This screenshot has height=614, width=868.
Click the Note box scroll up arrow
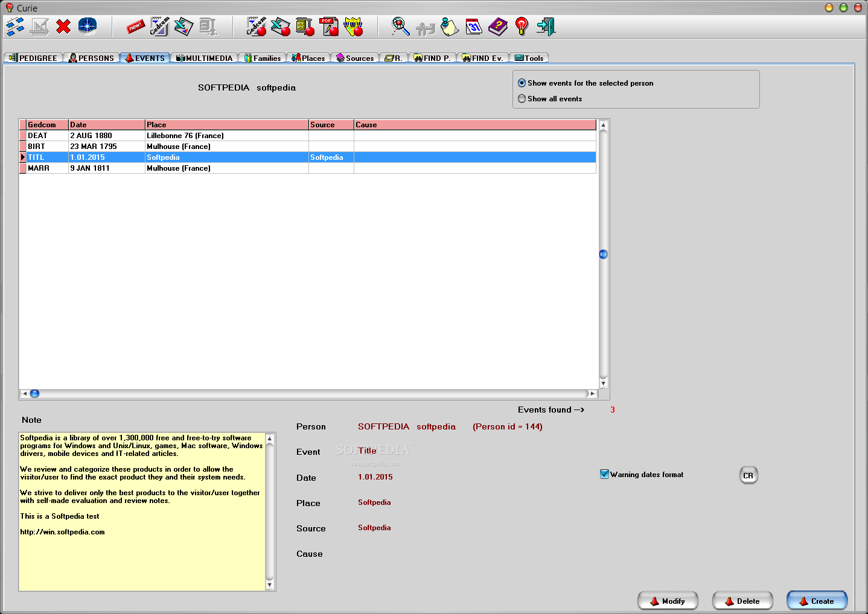(270, 438)
